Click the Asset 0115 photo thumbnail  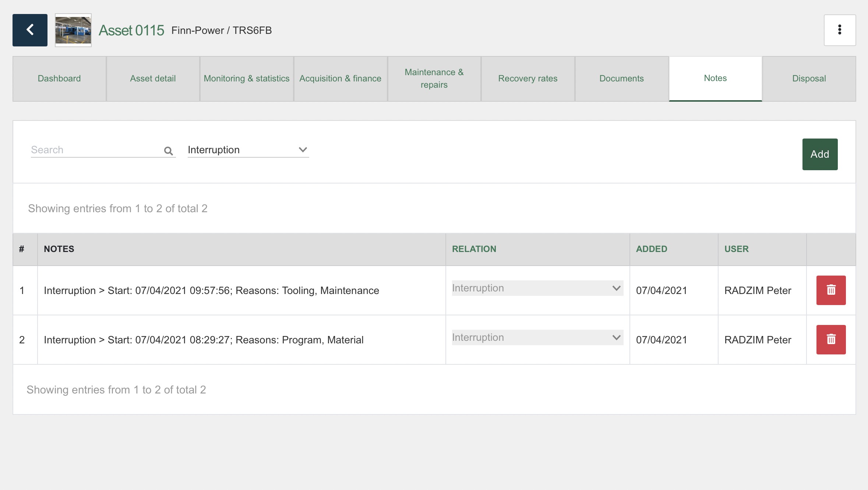[73, 31]
